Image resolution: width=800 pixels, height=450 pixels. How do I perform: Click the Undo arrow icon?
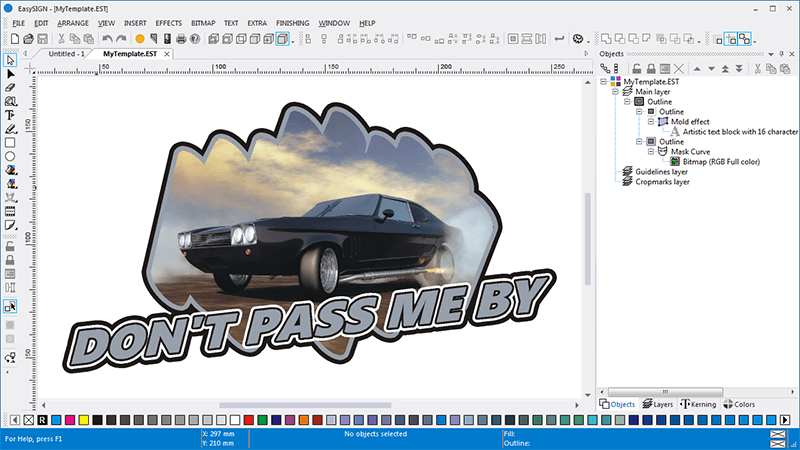107,39
